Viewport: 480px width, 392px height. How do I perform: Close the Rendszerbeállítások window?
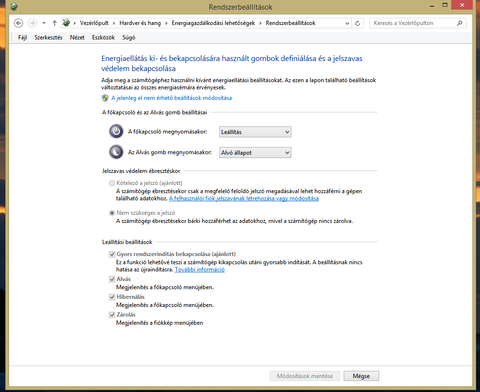click(x=462, y=5)
